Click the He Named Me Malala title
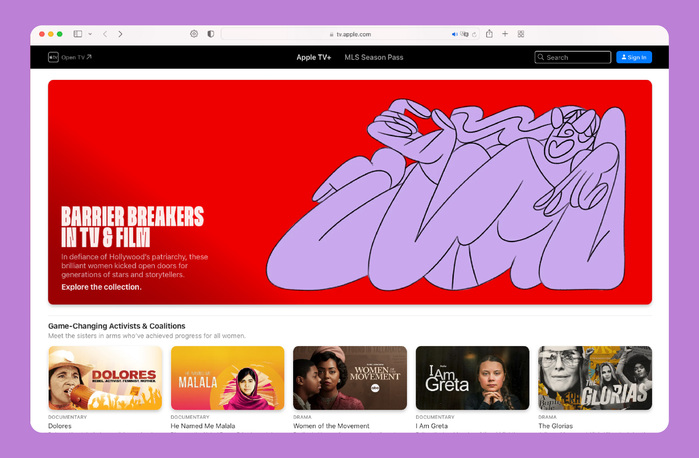 203,426
